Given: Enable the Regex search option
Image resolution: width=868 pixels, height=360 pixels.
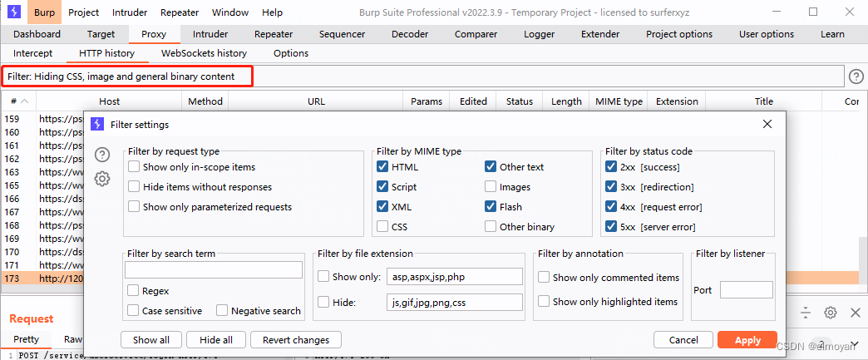Looking at the screenshot, I should point(133,291).
